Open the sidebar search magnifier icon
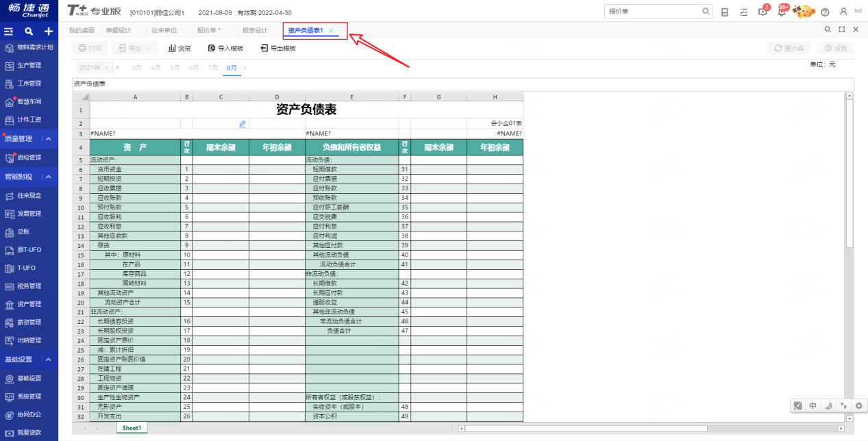This screenshot has width=868, height=441. 29,32
